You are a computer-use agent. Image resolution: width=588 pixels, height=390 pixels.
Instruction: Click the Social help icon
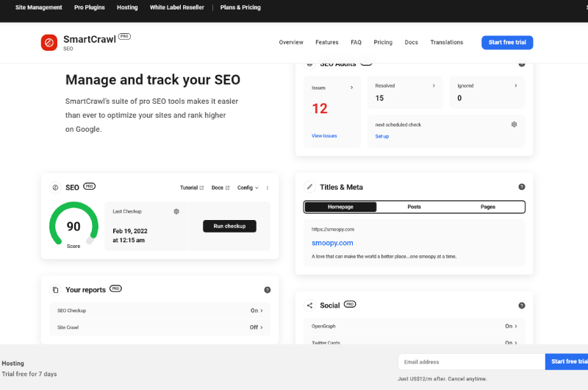[x=522, y=305]
